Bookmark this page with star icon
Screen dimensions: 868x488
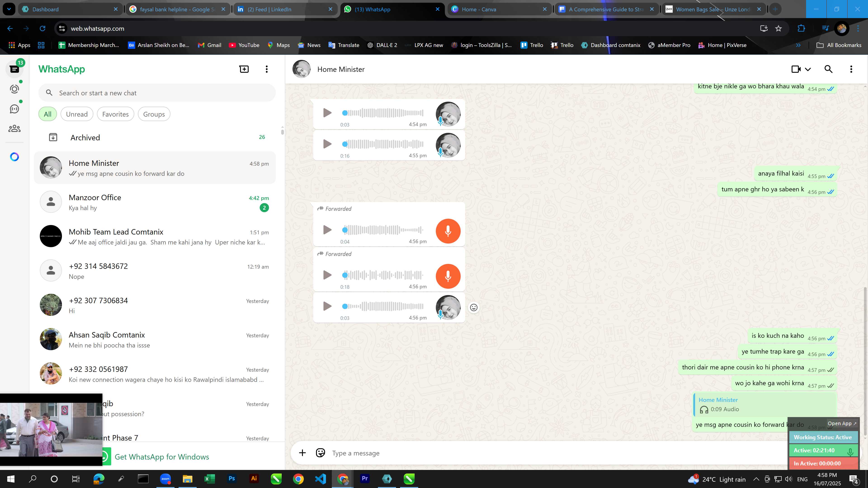pyautogui.click(x=779, y=29)
